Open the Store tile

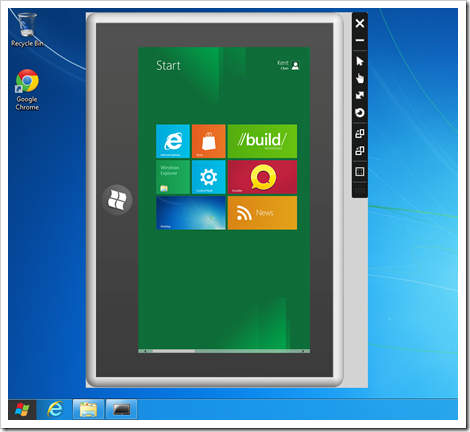pos(209,141)
